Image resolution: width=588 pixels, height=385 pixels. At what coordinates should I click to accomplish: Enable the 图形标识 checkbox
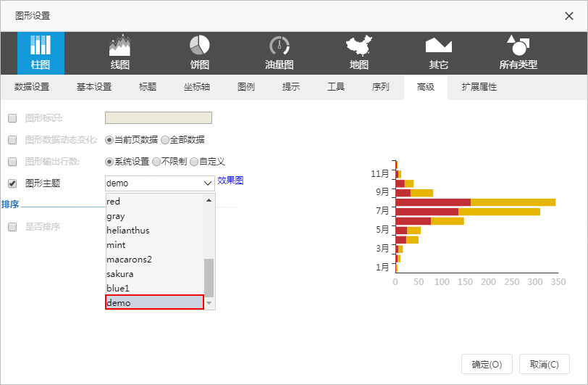pos(12,118)
